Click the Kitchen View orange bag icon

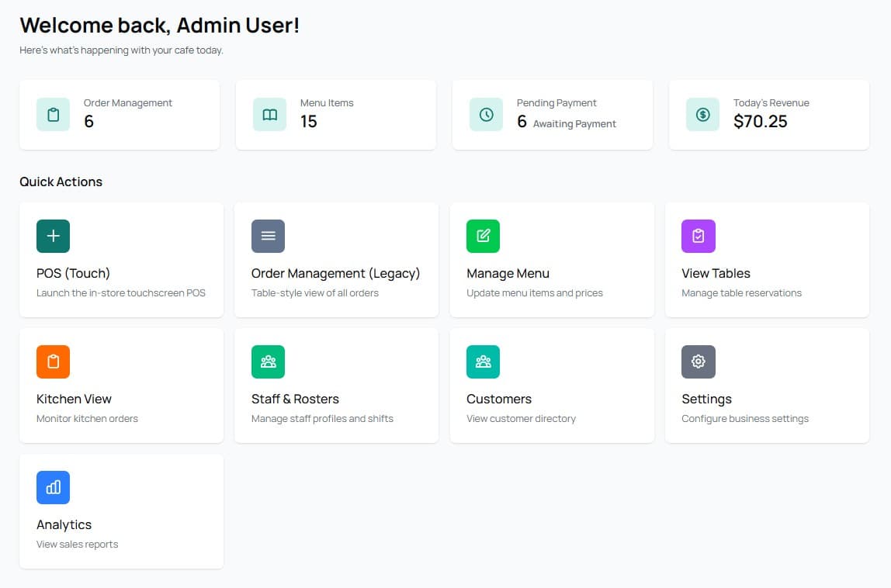53,361
